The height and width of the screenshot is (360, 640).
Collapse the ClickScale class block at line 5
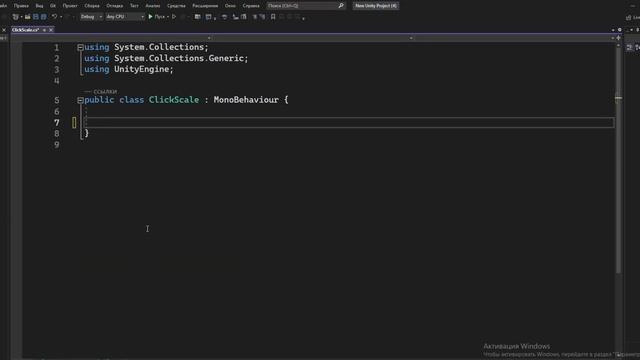pos(80,100)
